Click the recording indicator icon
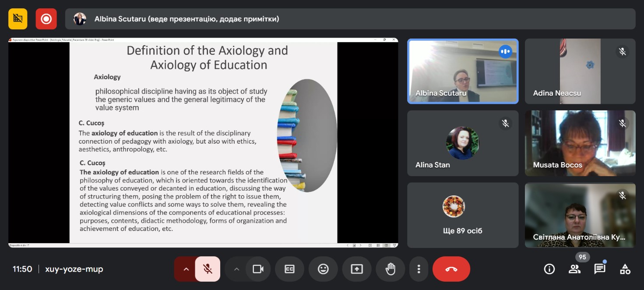The height and width of the screenshot is (290, 644). 46,19
